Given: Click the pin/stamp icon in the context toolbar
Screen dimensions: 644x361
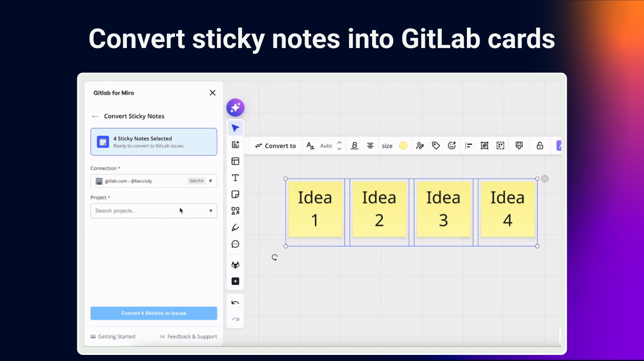Looking at the screenshot, I should 519,146.
